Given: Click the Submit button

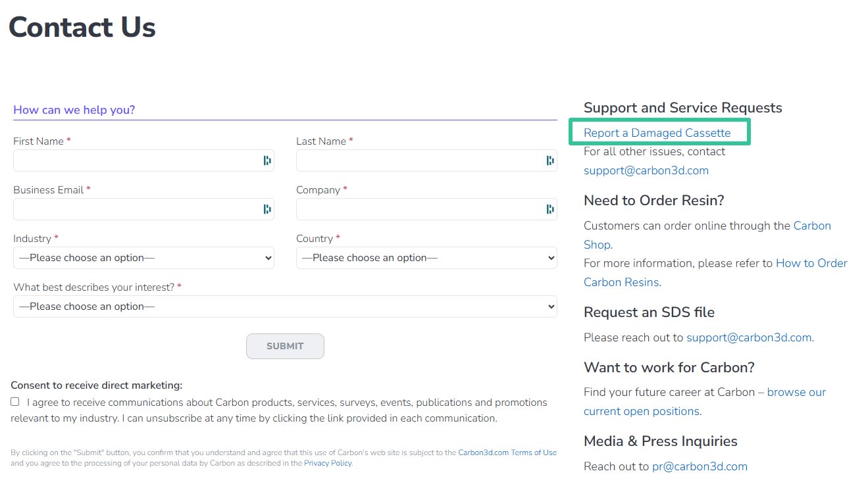Looking at the screenshot, I should 285,346.
